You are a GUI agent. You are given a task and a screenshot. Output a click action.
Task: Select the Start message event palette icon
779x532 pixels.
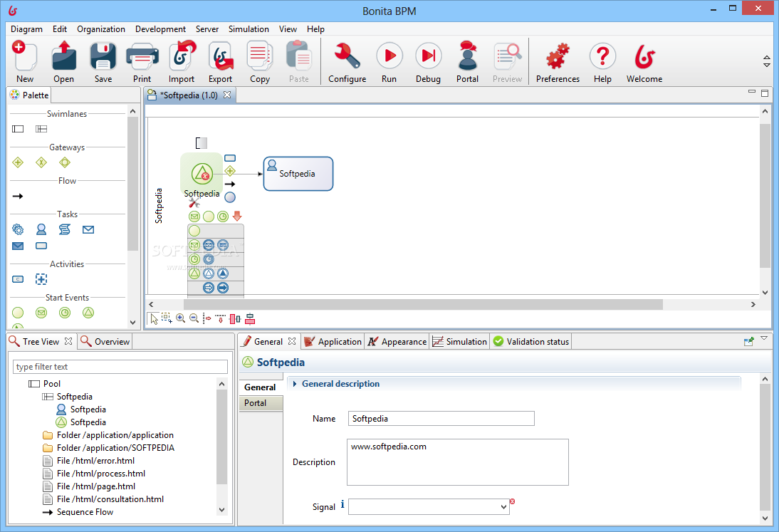[41, 313]
